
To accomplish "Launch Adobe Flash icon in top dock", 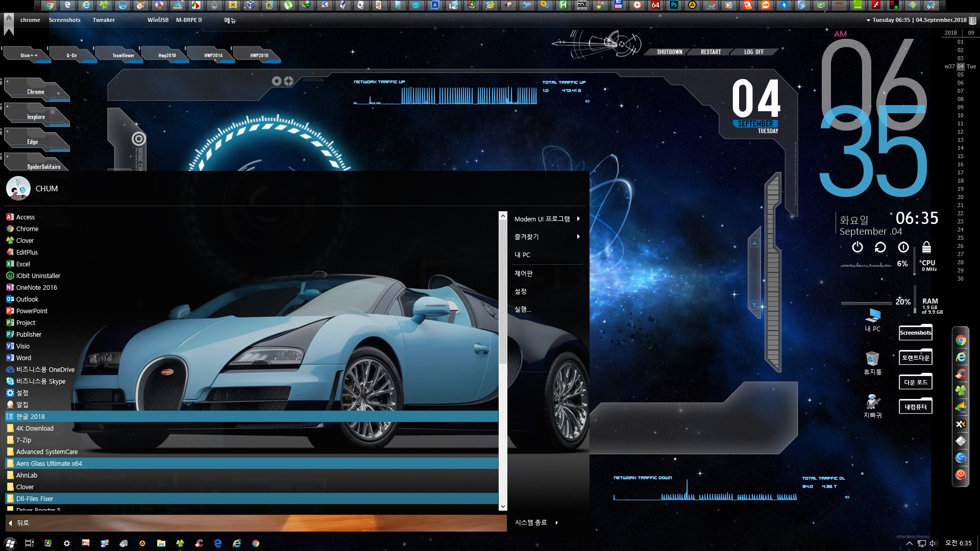I will click(876, 5).
